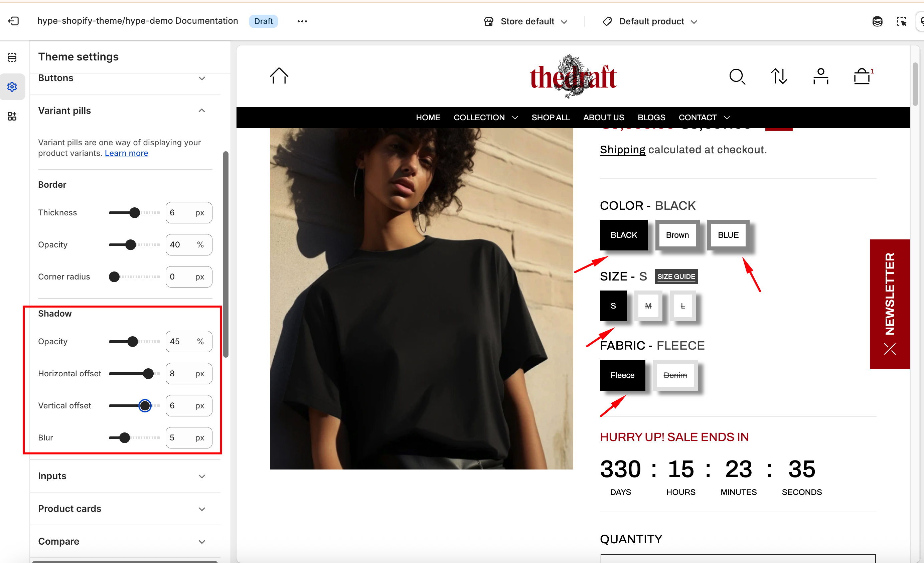Toggle the inspector selection tool icon
The width and height of the screenshot is (924, 563).
pyautogui.click(x=902, y=21)
